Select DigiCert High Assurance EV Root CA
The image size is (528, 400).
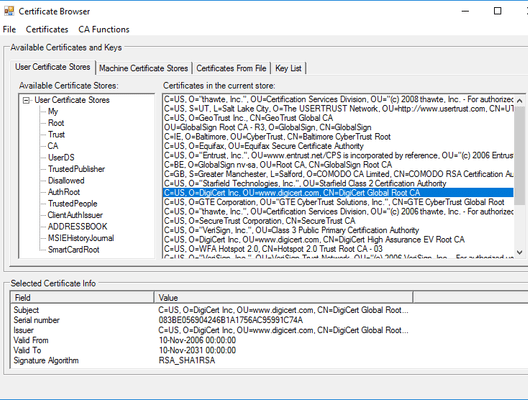coord(338,240)
